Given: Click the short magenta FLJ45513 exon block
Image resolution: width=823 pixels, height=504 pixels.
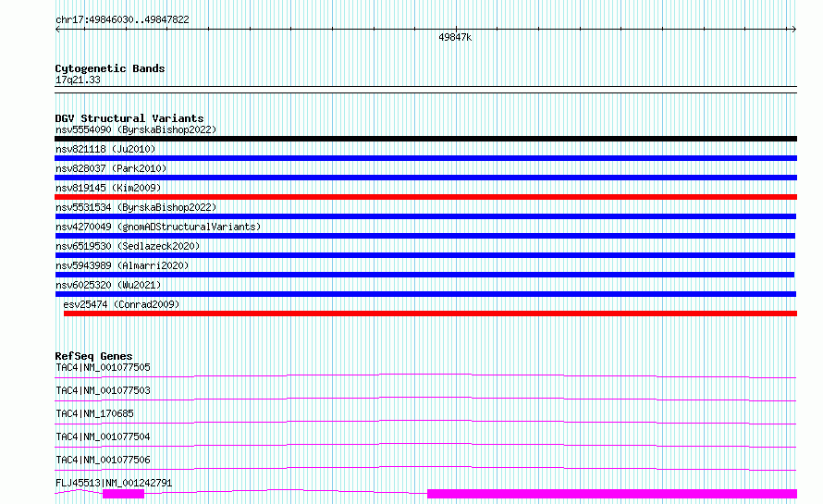Looking at the screenshot, I should tap(123, 494).
